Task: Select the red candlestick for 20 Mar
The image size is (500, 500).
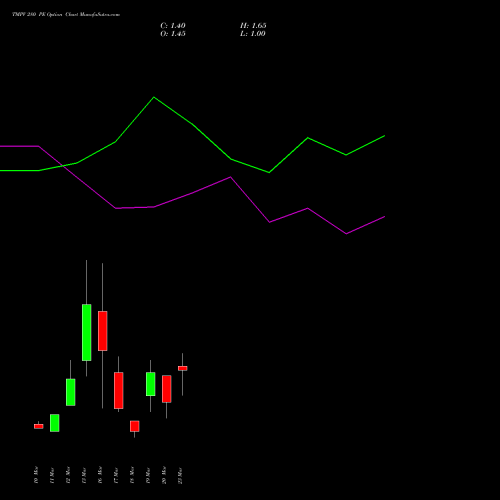Action: [167, 389]
